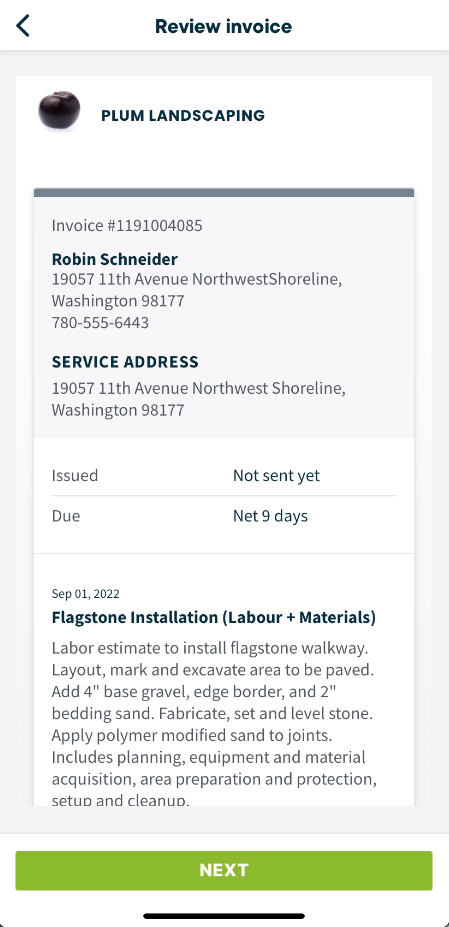
Task: Tap the SERVICE ADDRESS heading
Action: (x=125, y=362)
